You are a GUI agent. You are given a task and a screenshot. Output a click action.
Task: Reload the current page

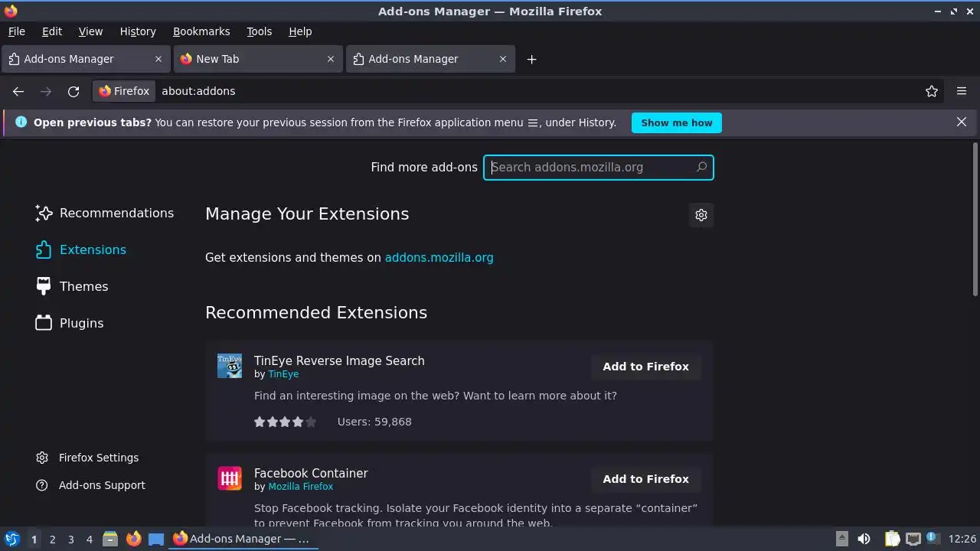73,91
